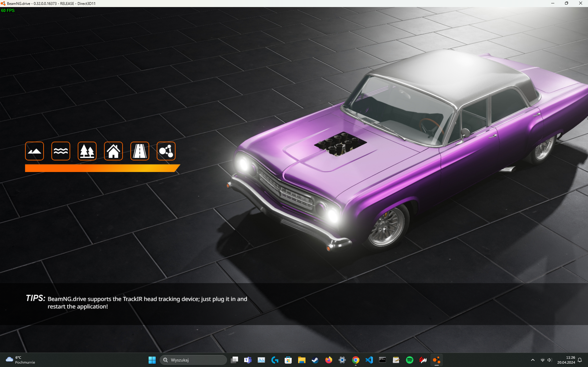Click the 60 FPS counter text
The image size is (588, 367).
pyautogui.click(x=8, y=10)
